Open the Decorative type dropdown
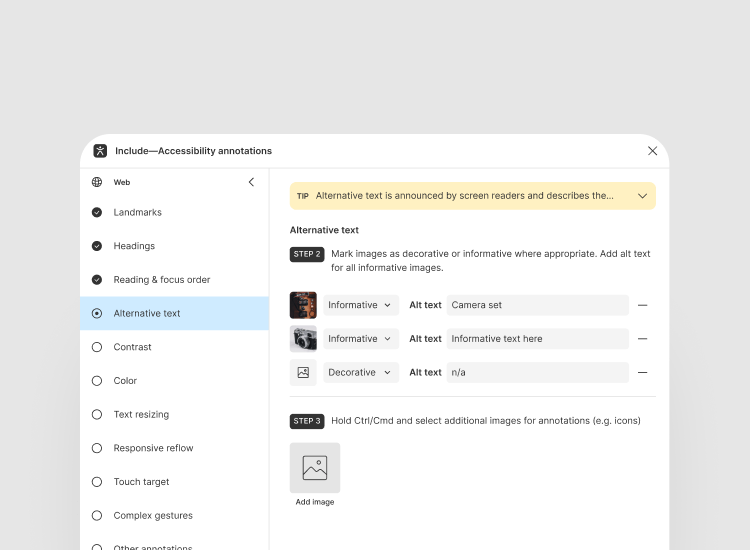The image size is (750, 550). pyautogui.click(x=361, y=373)
